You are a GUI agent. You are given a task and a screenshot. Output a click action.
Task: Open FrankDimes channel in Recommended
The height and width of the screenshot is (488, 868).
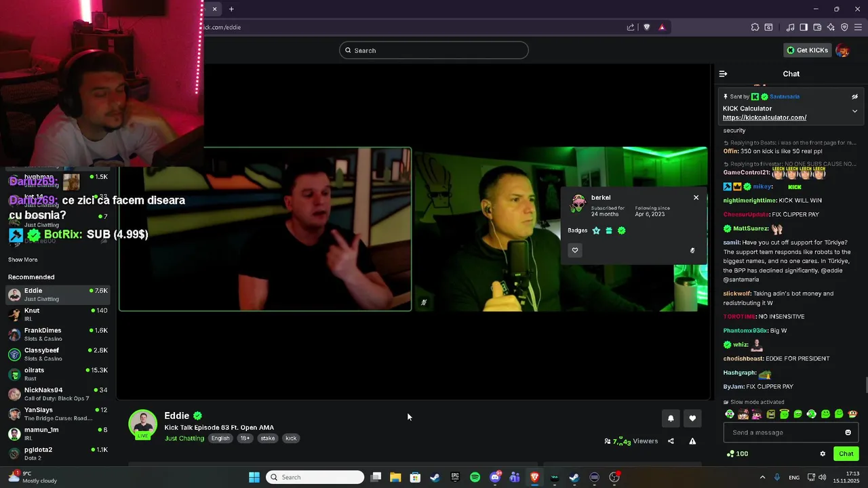click(x=58, y=334)
